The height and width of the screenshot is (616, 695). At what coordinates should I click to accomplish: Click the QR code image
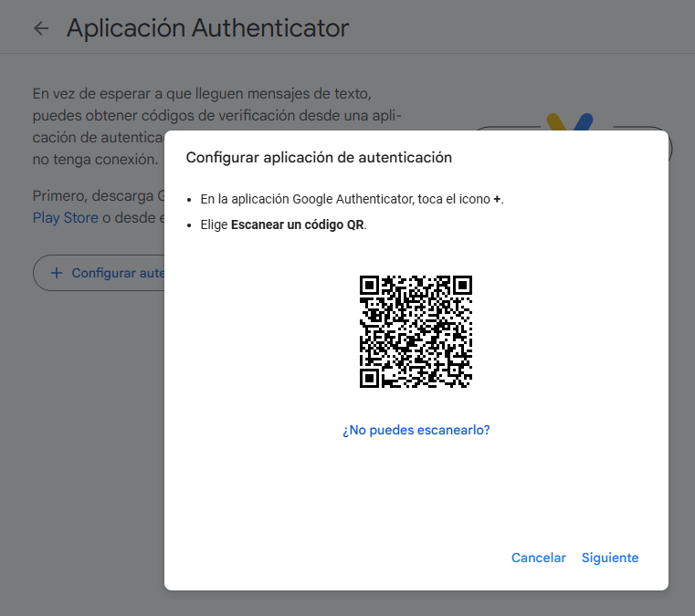click(x=416, y=331)
